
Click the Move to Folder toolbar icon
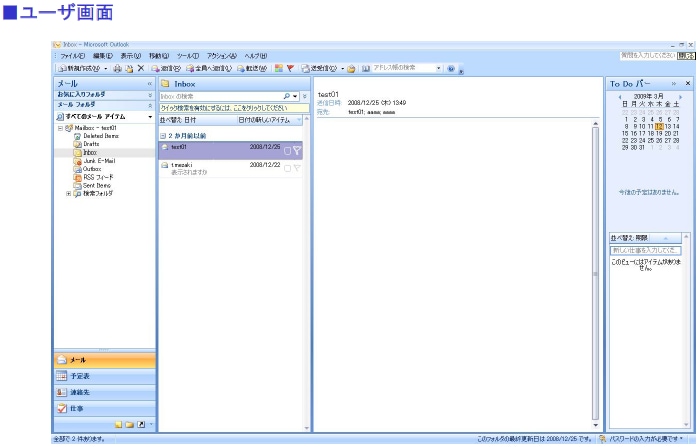[129, 68]
